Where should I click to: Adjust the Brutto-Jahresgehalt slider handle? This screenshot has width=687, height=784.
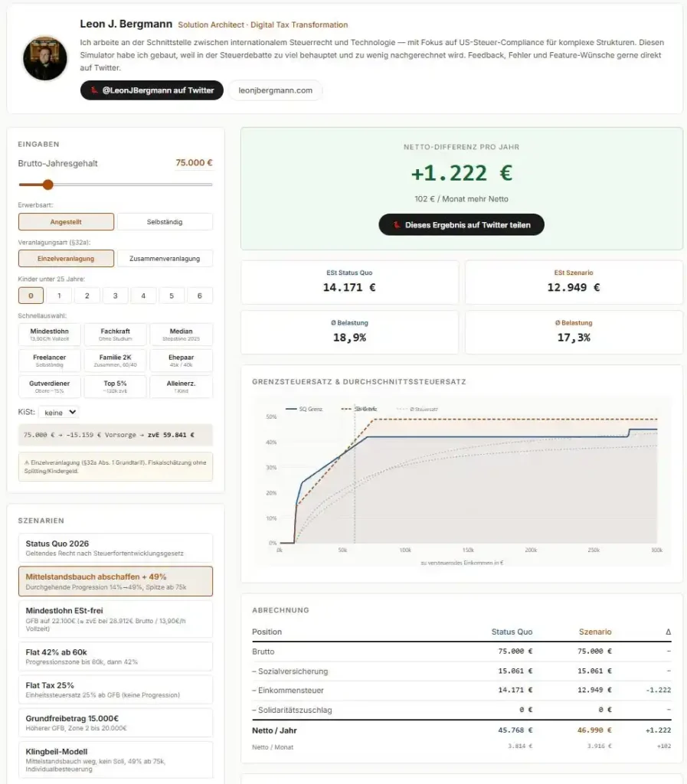click(48, 185)
